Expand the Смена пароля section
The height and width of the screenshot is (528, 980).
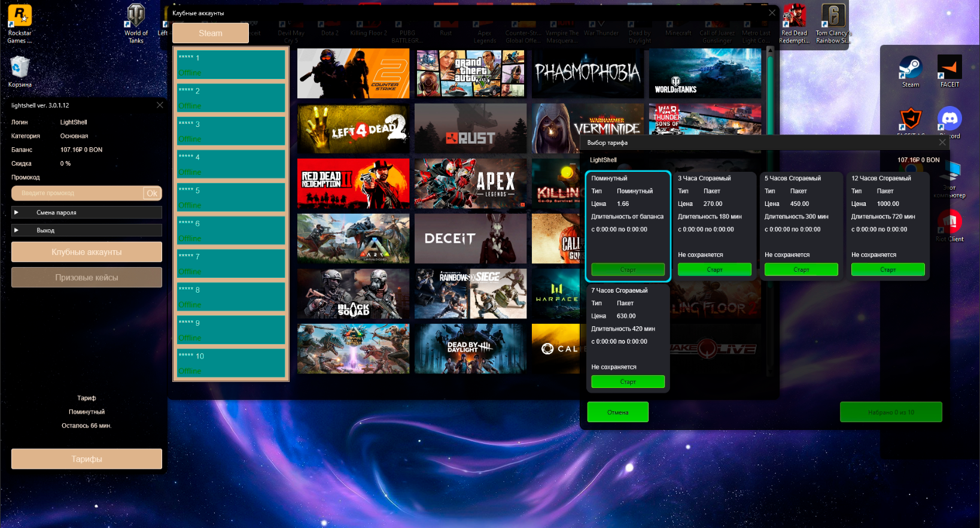coord(86,213)
